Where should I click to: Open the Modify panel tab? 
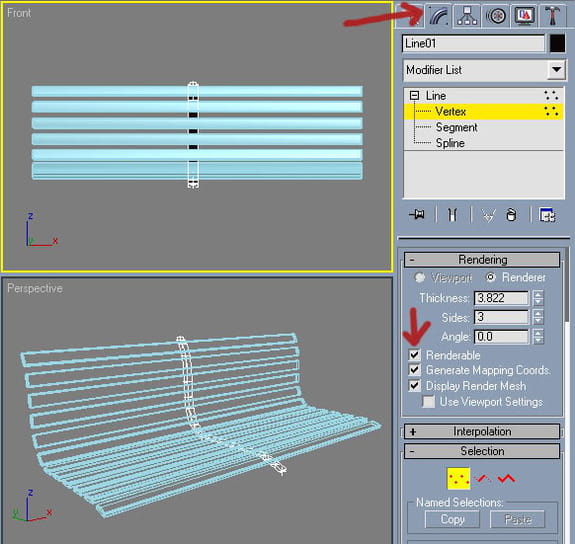[x=439, y=16]
